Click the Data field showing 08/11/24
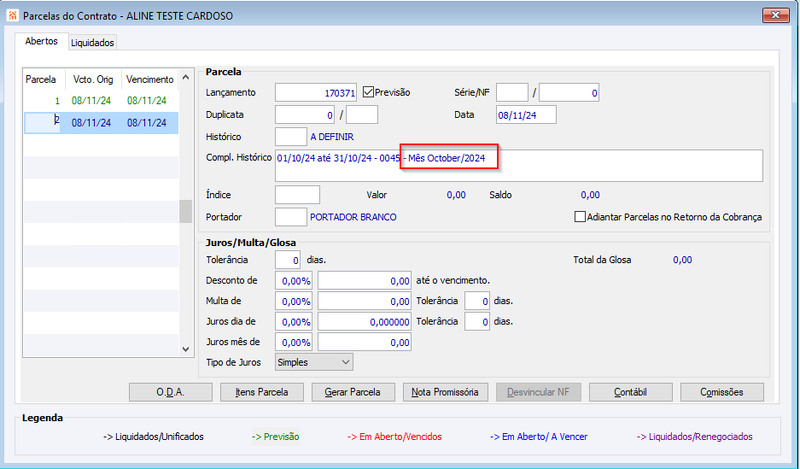Screen dimensions: 800x469 [526, 115]
